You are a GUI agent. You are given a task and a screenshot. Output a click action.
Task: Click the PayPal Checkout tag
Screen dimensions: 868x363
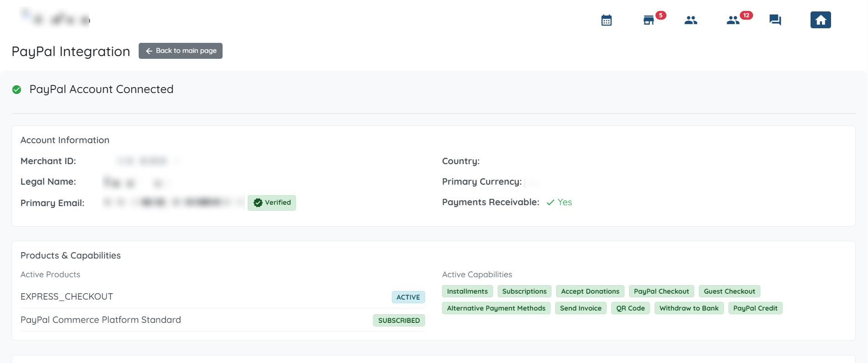pyautogui.click(x=661, y=291)
